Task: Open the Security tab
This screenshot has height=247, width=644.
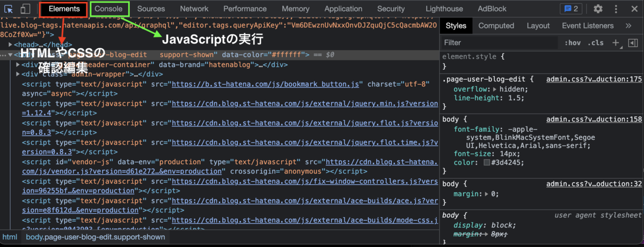Action: (x=391, y=9)
